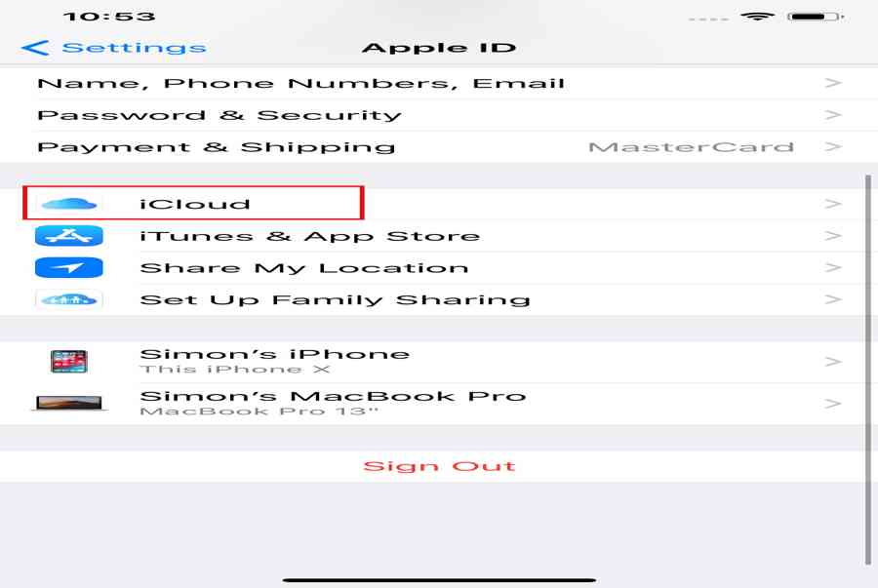Expand the iCloud row chevron
The width and height of the screenshot is (878, 588).
pos(833,204)
